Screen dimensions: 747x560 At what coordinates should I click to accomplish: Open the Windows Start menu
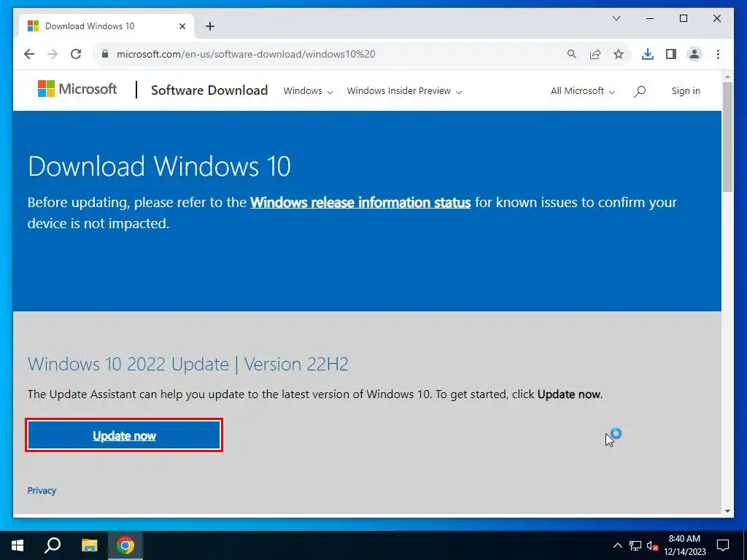pos(18,545)
